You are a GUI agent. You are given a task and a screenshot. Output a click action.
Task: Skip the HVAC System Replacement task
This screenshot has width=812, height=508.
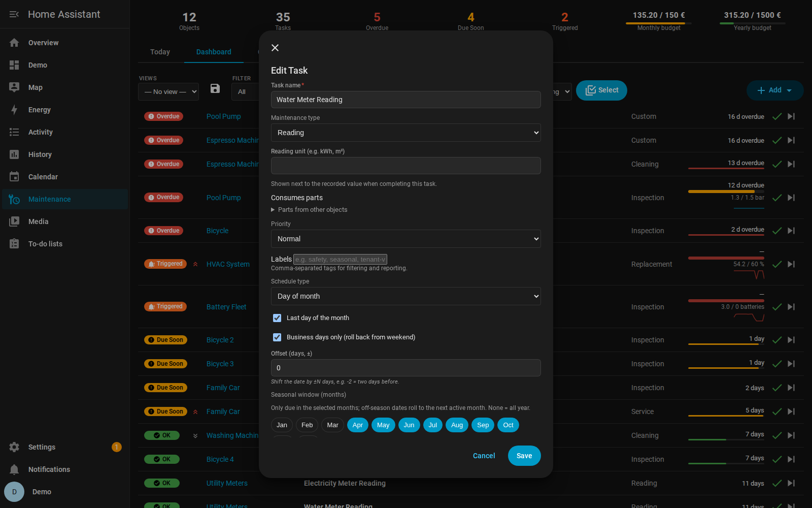pyautogui.click(x=791, y=264)
